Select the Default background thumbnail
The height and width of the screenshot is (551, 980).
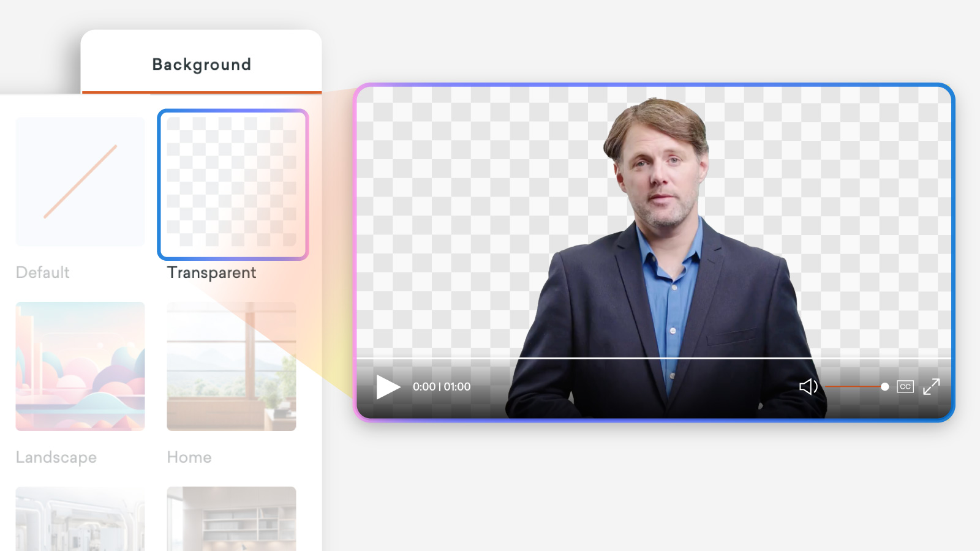click(80, 182)
